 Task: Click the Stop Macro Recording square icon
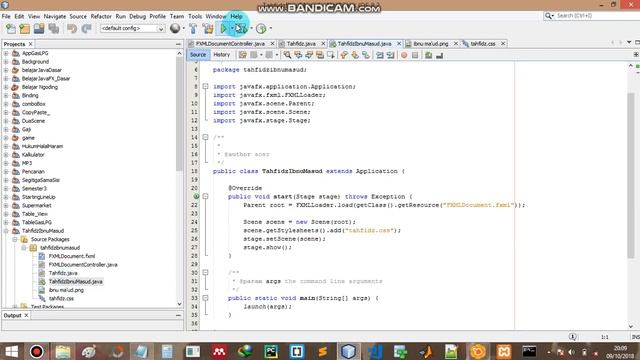(415, 55)
